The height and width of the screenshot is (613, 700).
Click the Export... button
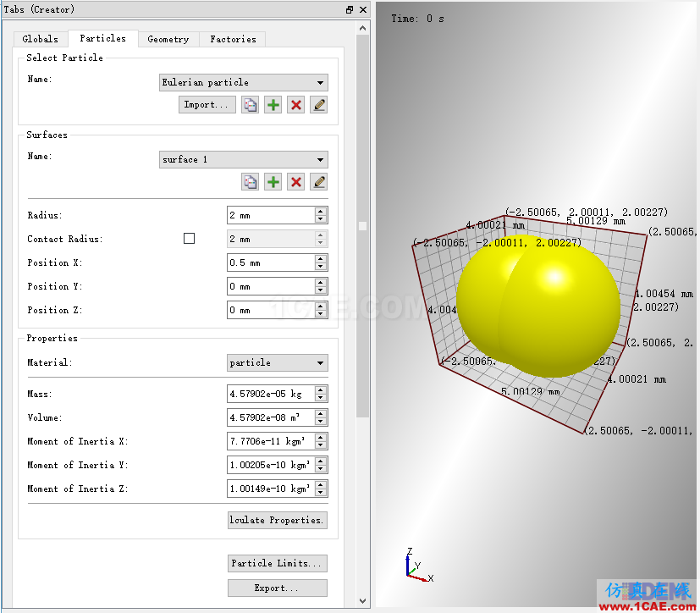278,588
